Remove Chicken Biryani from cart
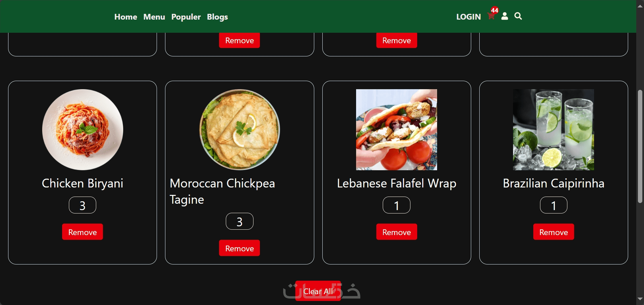Screen dimensions: 644x305 [x=82, y=232]
